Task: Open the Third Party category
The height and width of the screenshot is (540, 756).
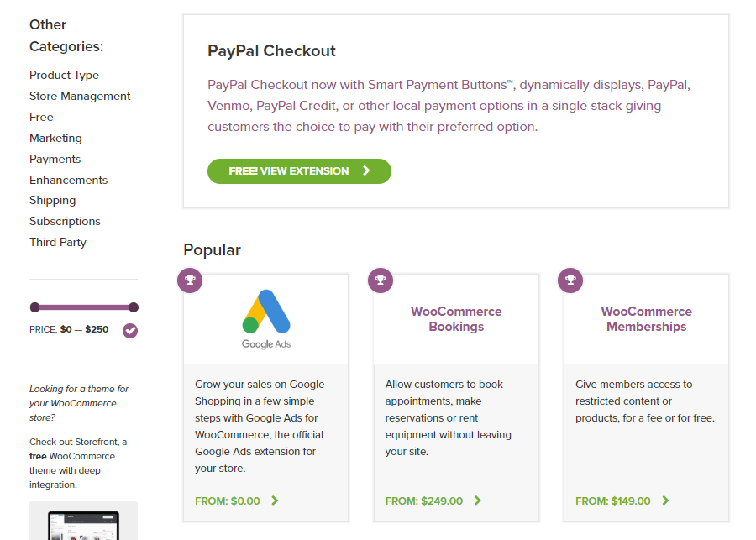Action: tap(57, 242)
